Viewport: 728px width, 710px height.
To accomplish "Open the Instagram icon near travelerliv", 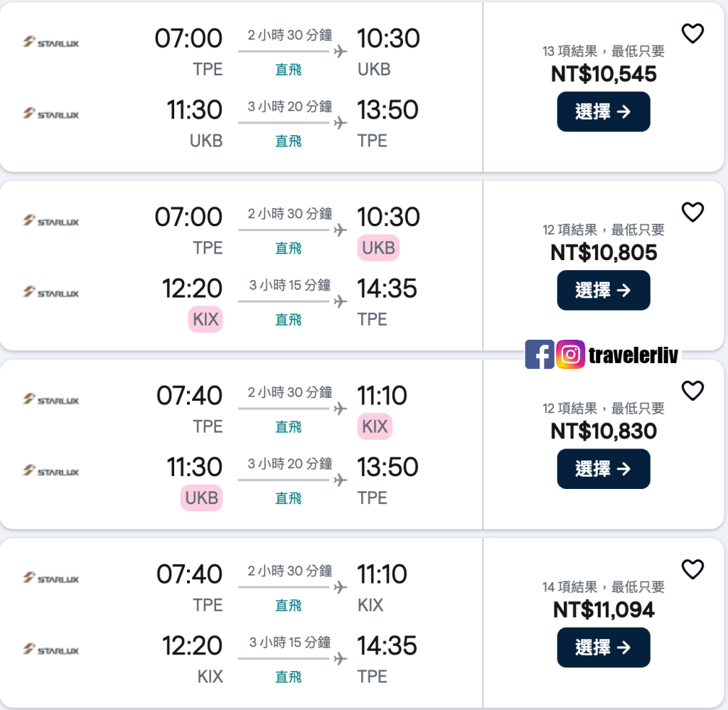I will (x=570, y=354).
